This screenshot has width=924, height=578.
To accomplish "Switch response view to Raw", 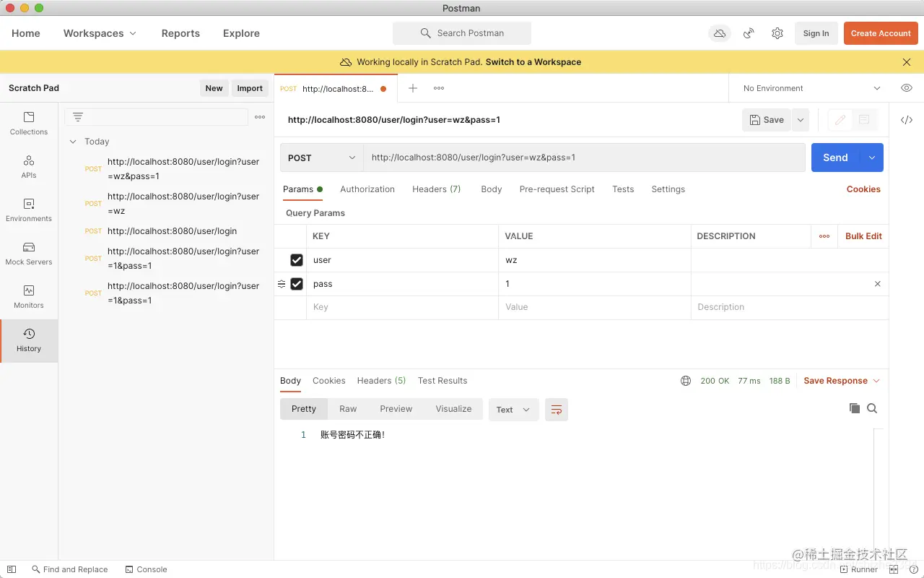I will click(348, 409).
